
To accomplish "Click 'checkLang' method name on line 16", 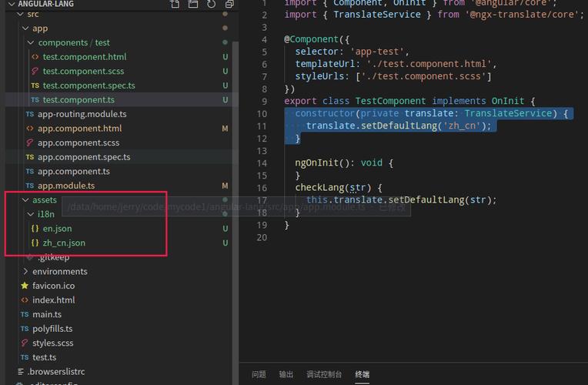I will tap(319, 188).
